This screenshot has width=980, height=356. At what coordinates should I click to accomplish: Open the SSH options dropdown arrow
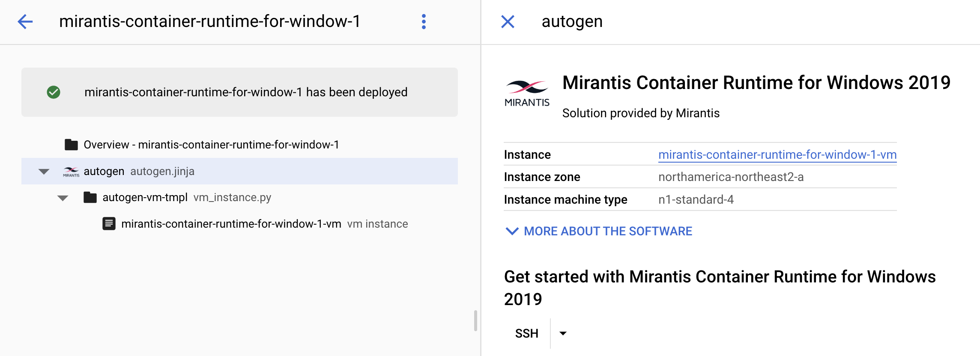click(x=563, y=333)
